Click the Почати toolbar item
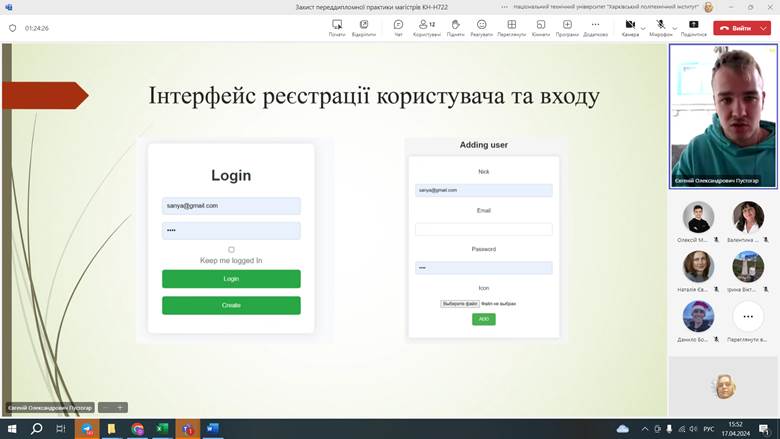This screenshot has height=439, width=780. (337, 27)
